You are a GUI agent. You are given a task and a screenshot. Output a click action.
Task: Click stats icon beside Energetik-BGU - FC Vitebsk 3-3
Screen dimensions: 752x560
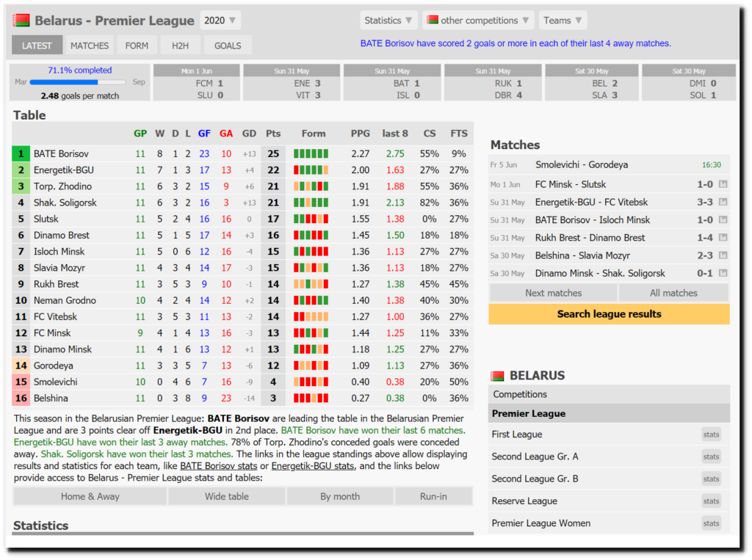[723, 203]
